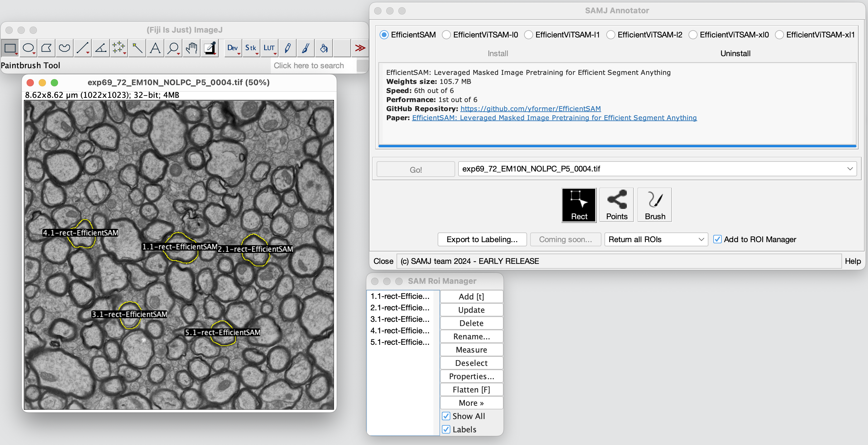Screen dimensions: 868x445
Task: Select the Pencil tool
Action: (x=288, y=48)
